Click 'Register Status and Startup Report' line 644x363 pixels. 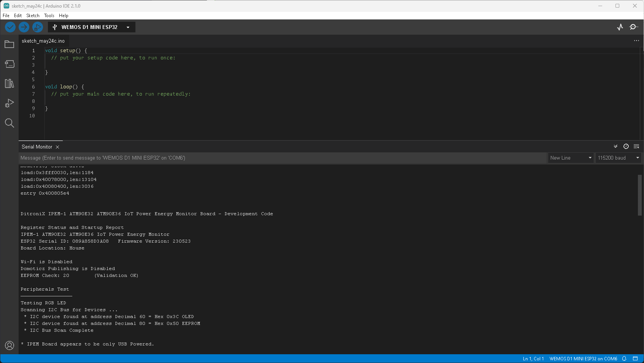click(72, 227)
